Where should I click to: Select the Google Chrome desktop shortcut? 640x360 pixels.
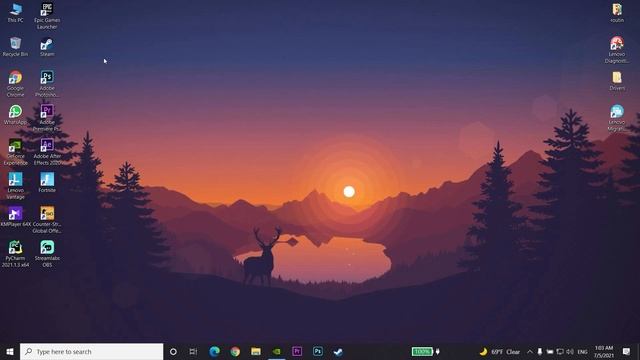15,84
